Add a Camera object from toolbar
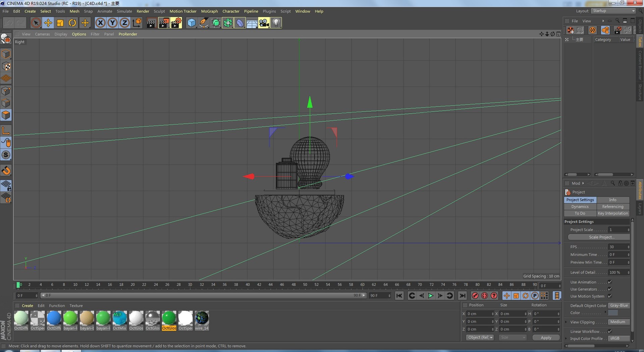 click(264, 23)
